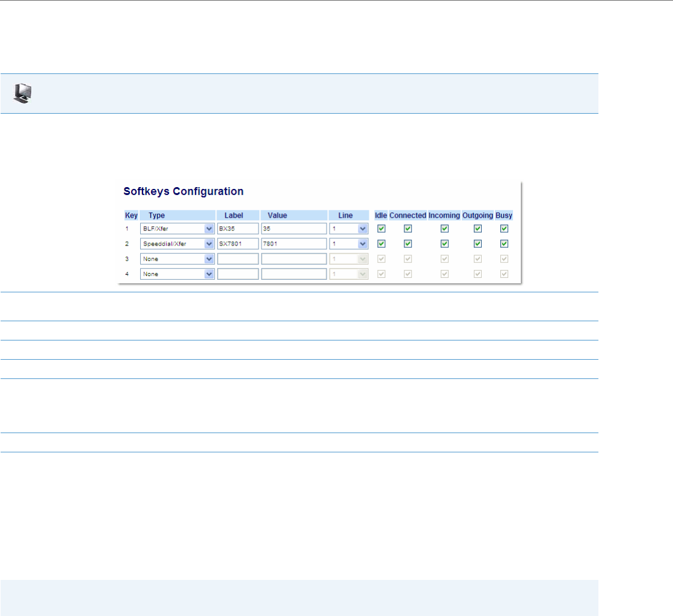Screen dimensions: 673x616
Task: Expand the Type dropdown for key 3
Action: pyautogui.click(x=177, y=259)
